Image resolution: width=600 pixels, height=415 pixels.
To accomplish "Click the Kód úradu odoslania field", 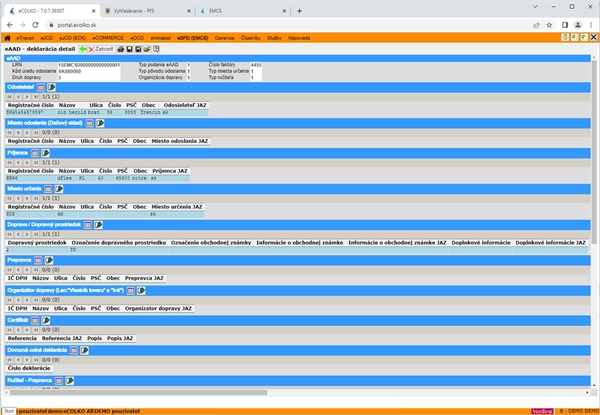I will [88, 71].
